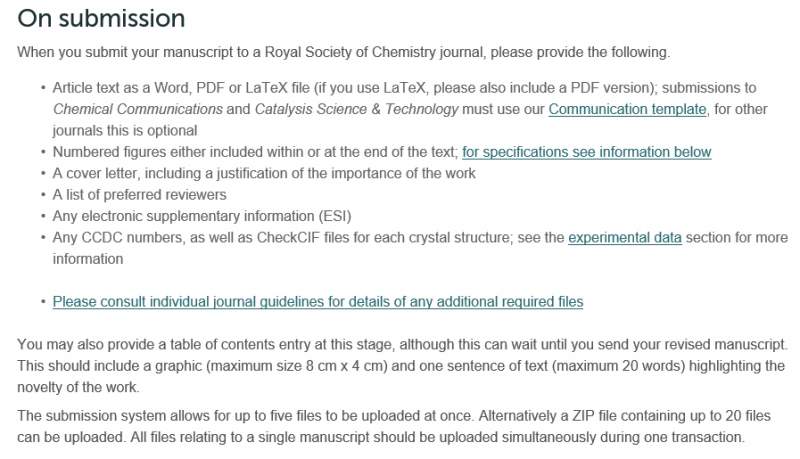Select the 'A list of preferred reviewers' line

click(140, 195)
